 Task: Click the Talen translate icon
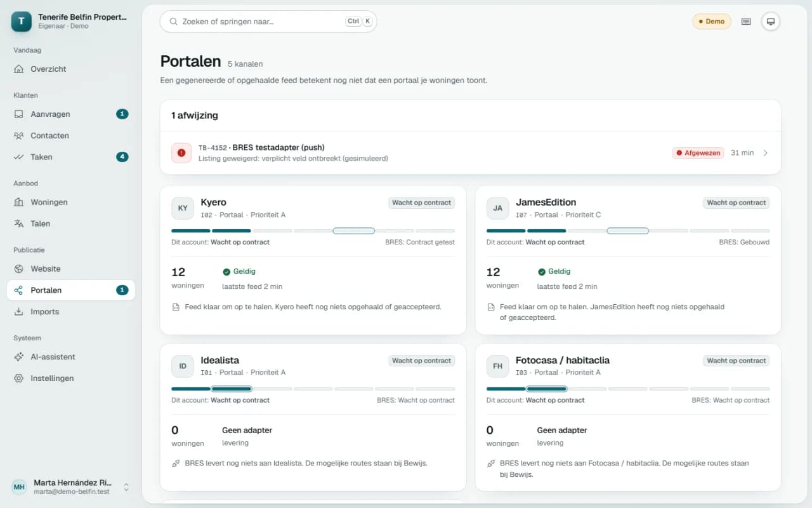[19, 224]
